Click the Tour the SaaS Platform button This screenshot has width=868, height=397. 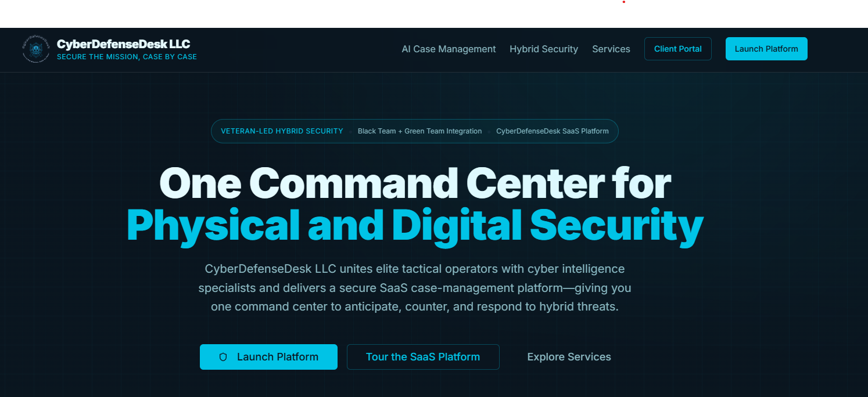pos(423,357)
